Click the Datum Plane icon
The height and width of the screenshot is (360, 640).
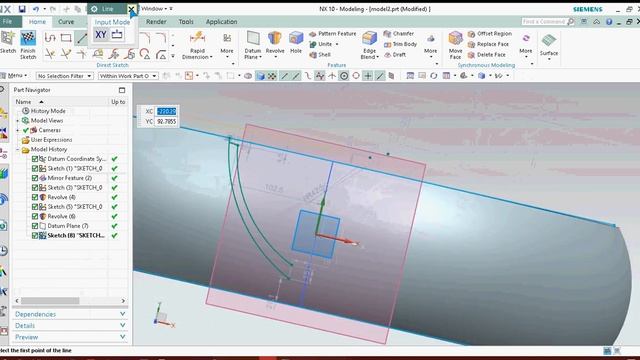pos(253,39)
